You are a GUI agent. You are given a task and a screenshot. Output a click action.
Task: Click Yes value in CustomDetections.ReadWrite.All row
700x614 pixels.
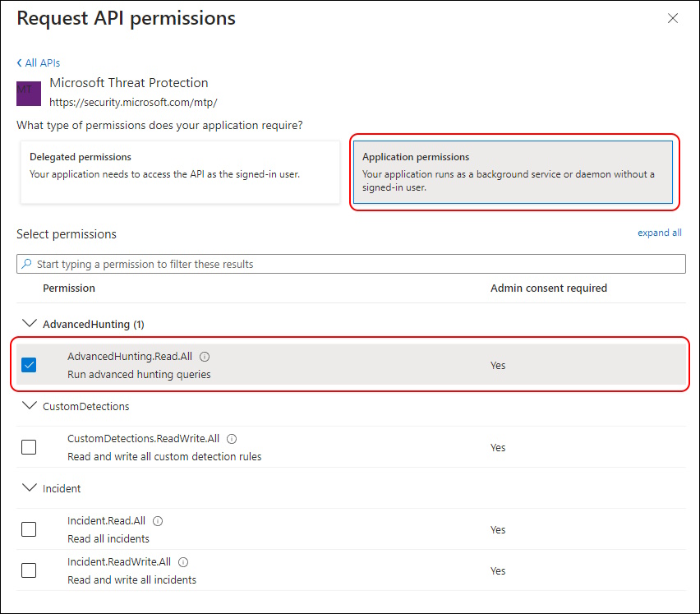498,447
